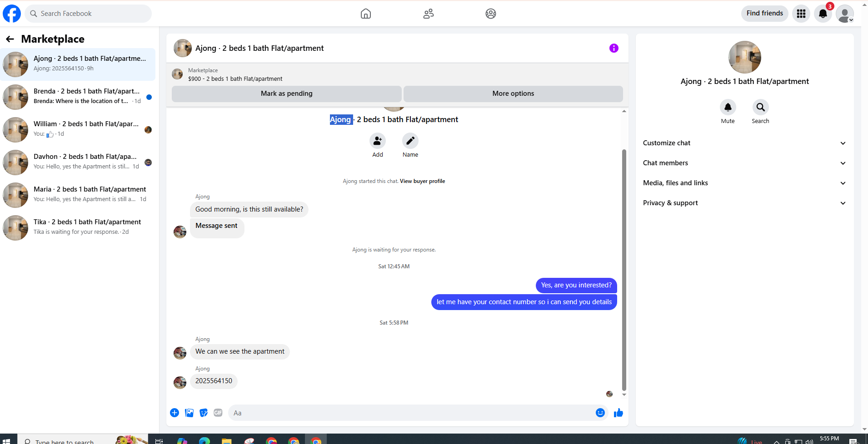Click the "We can we see the apartment" message

click(x=240, y=351)
